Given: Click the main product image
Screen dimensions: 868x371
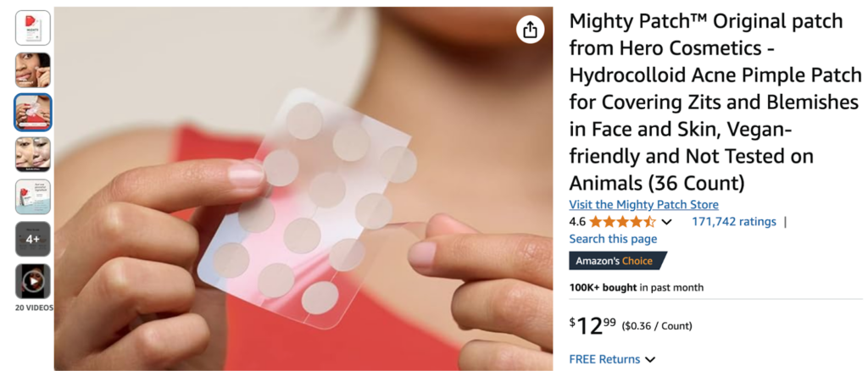Looking at the screenshot, I should pyautogui.click(x=303, y=189).
